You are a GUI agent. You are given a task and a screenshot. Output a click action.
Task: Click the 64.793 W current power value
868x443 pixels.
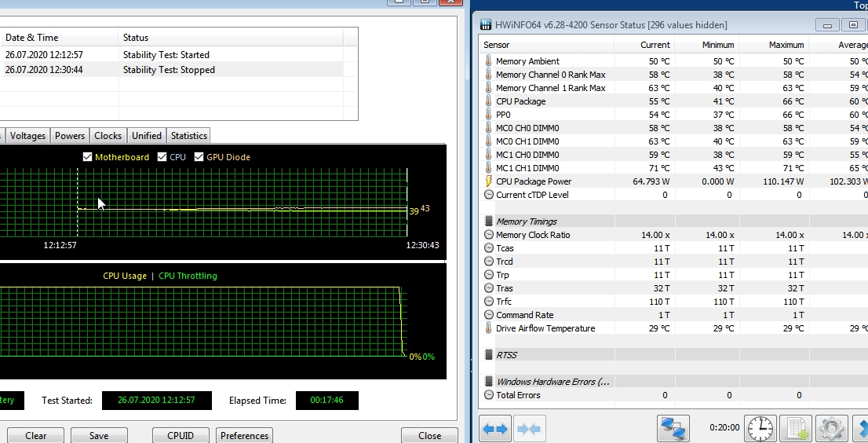(x=651, y=181)
